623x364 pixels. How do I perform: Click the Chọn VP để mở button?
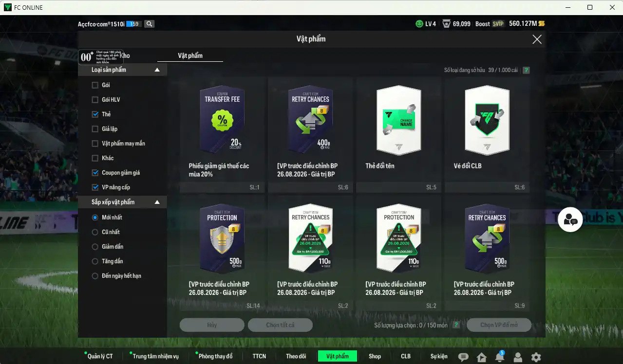[x=499, y=325]
